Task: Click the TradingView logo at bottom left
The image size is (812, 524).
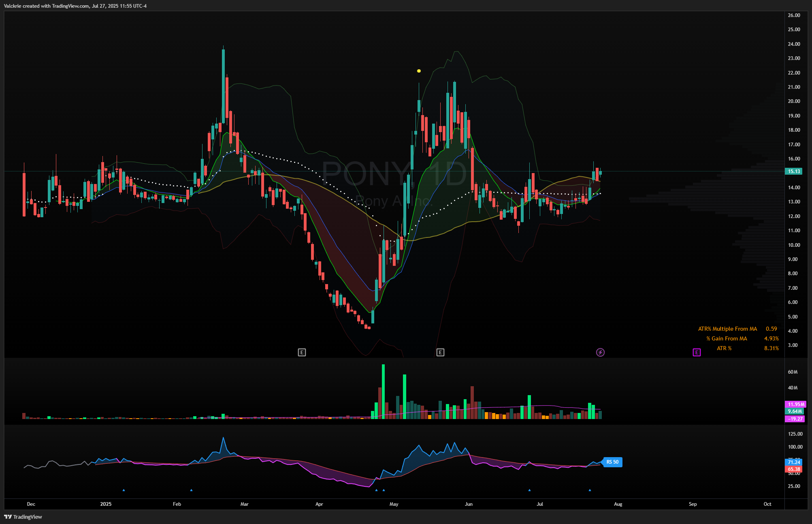Action: pyautogui.click(x=23, y=517)
